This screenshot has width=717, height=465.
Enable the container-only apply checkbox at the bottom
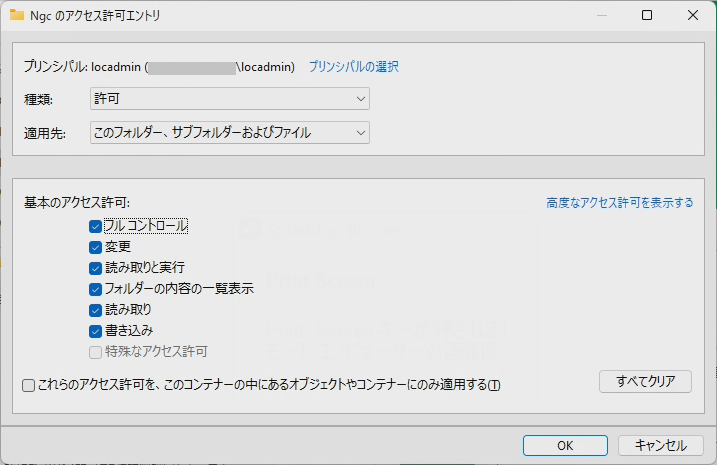coord(28,385)
